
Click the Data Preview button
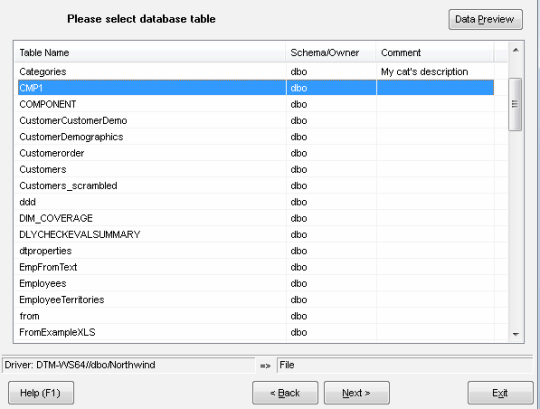(485, 19)
